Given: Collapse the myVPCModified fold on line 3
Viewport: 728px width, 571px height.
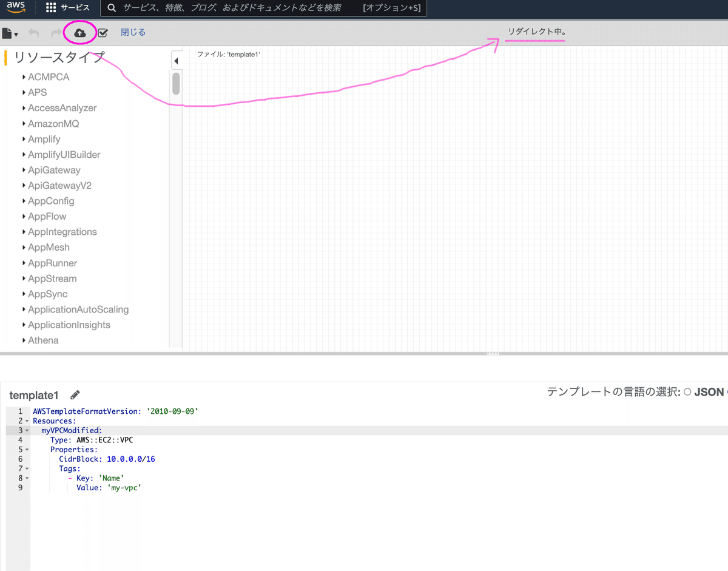Looking at the screenshot, I should (27, 430).
